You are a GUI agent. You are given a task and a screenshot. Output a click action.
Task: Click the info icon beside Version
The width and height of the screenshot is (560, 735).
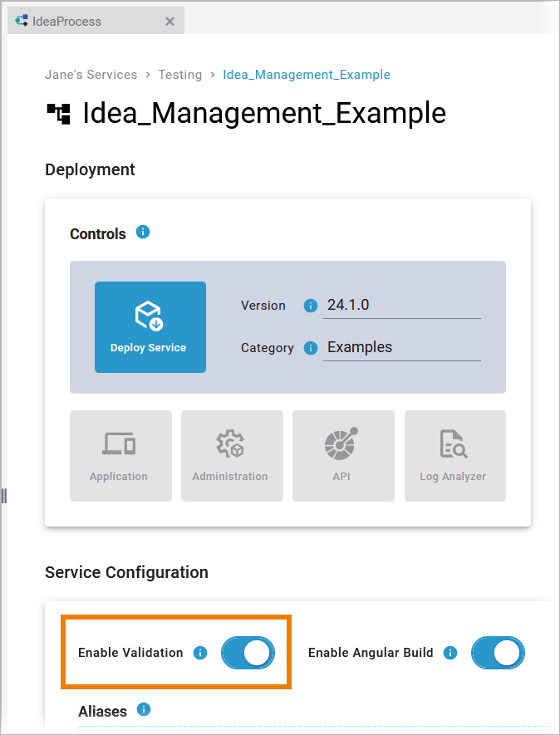click(311, 306)
